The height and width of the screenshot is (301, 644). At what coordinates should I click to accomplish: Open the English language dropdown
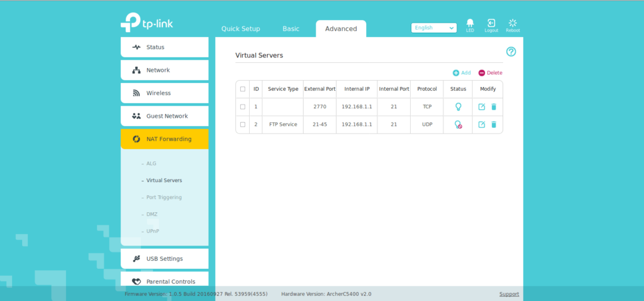pos(433,28)
